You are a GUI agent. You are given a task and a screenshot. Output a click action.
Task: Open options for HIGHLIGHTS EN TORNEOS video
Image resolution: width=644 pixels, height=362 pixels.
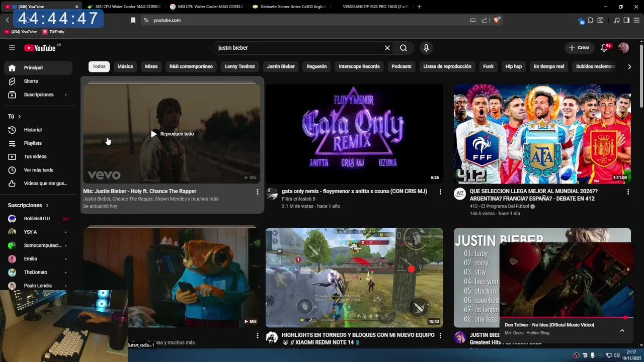pyautogui.click(x=440, y=335)
